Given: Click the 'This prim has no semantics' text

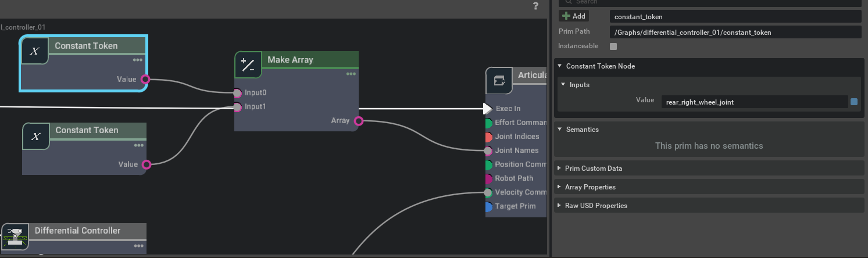Looking at the screenshot, I should 709,146.
